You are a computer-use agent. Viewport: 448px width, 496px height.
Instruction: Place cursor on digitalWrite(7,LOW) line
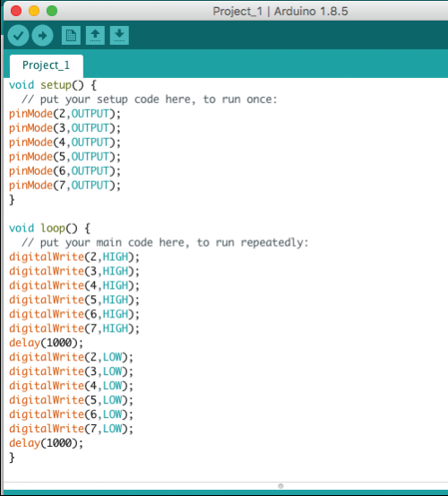[x=71, y=429]
